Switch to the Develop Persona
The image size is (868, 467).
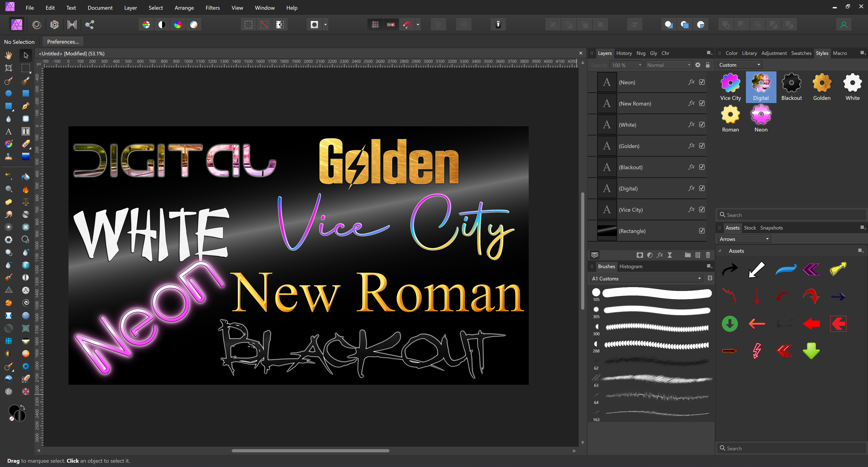click(x=54, y=25)
